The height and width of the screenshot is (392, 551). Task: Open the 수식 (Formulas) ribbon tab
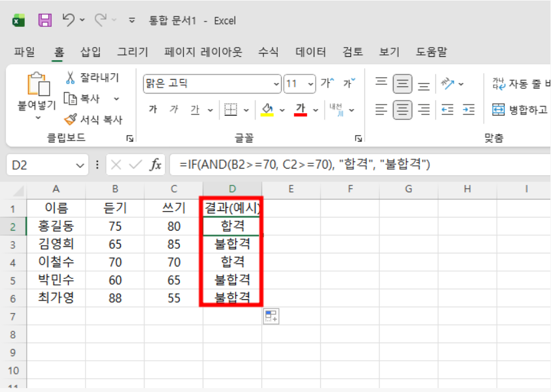268,52
